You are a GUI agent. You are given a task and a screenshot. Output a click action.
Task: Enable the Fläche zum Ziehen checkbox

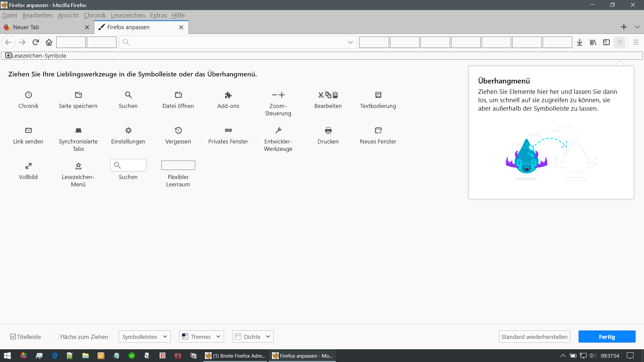56,337
